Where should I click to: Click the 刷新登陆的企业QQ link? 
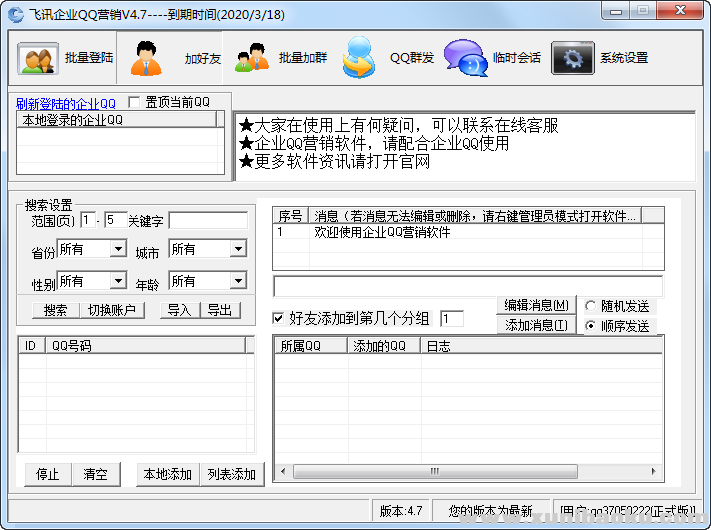click(66, 103)
